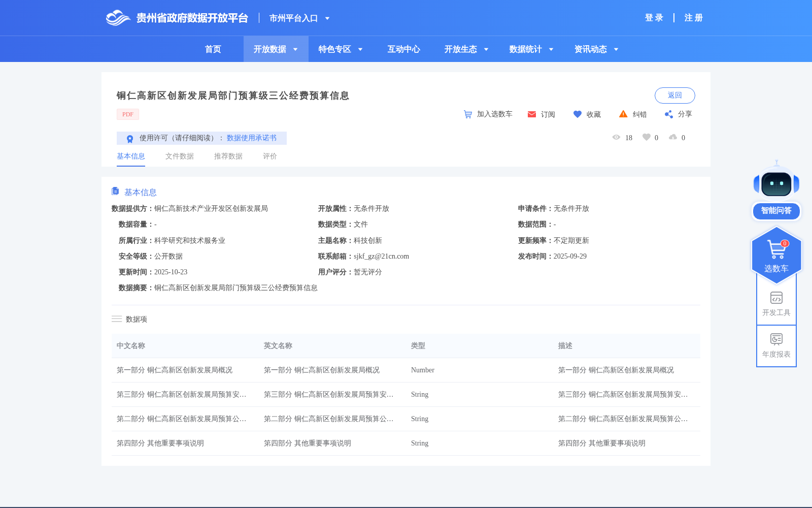Click the Number type cell

[x=423, y=370]
